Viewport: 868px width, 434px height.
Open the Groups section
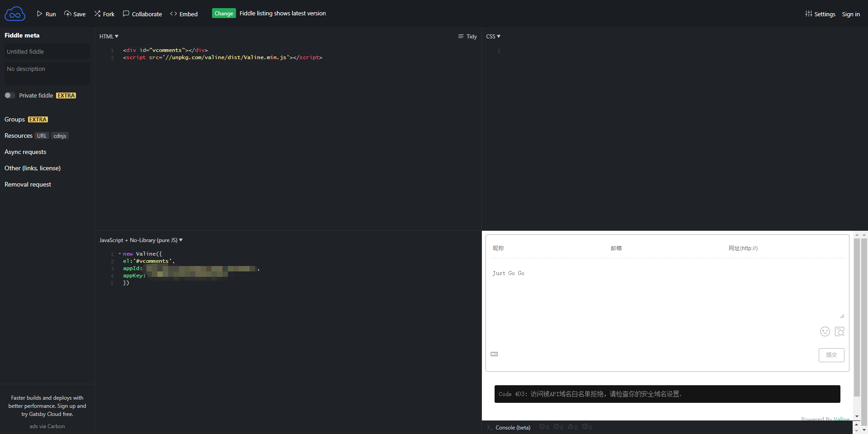[14, 119]
